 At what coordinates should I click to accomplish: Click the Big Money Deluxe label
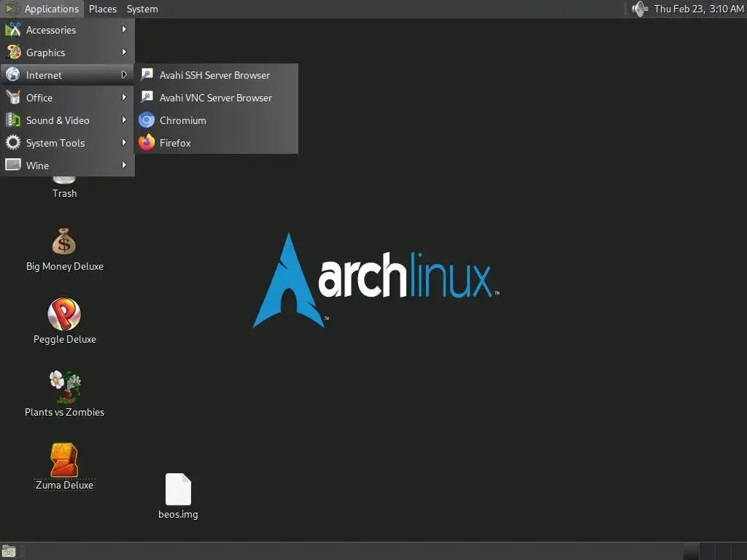pos(65,266)
